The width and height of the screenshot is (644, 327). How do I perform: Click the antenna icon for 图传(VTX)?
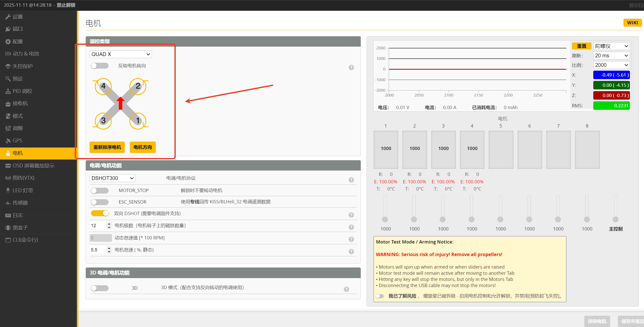pyautogui.click(x=8, y=178)
